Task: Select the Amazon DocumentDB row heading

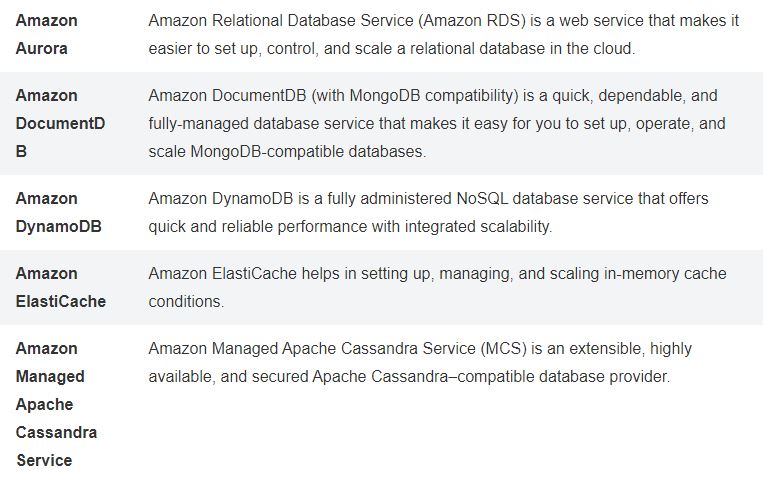Action: 60,123
